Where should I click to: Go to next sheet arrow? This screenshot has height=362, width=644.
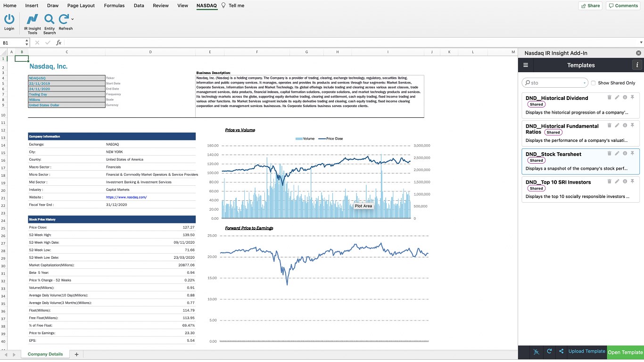(14, 354)
